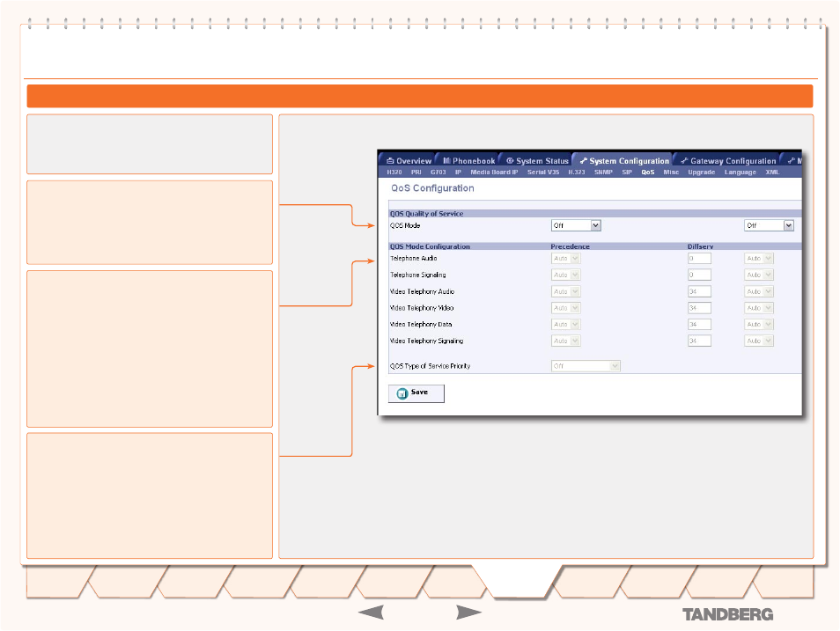Go to next page with right arrow

pos(468,613)
